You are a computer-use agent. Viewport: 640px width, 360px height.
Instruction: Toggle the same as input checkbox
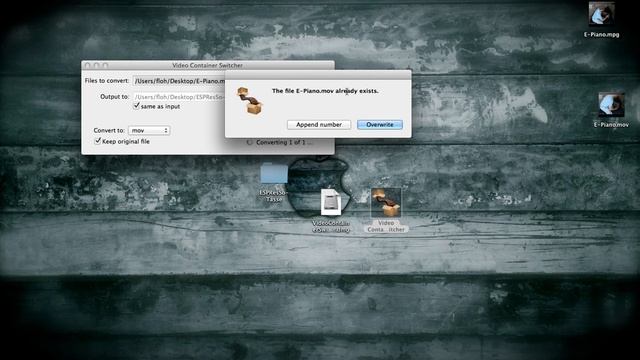[137, 106]
